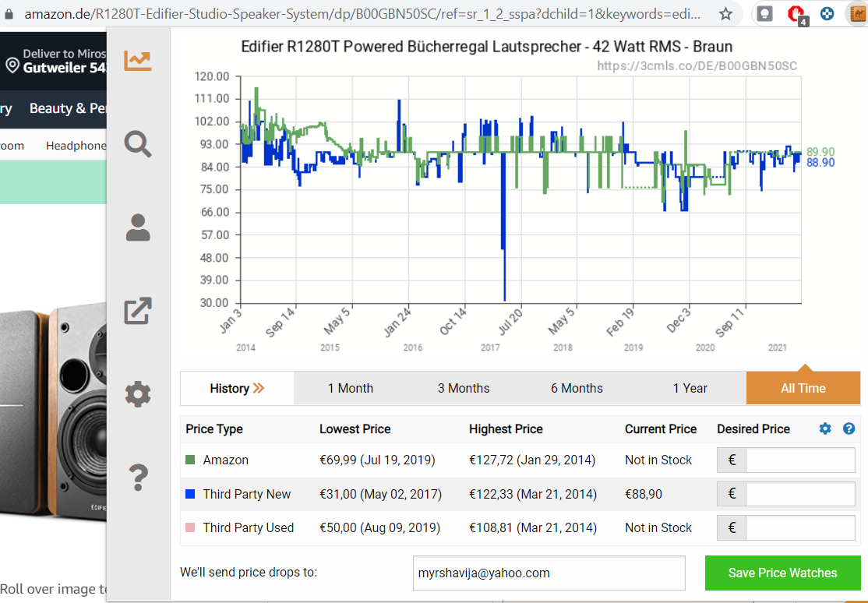
Task: Open the user account icon in sidebar
Action: click(138, 227)
